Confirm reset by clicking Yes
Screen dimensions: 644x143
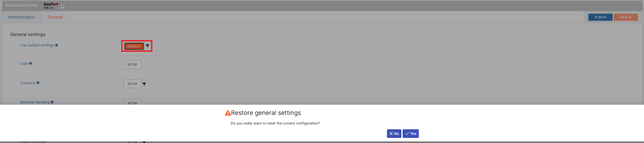click(411, 134)
